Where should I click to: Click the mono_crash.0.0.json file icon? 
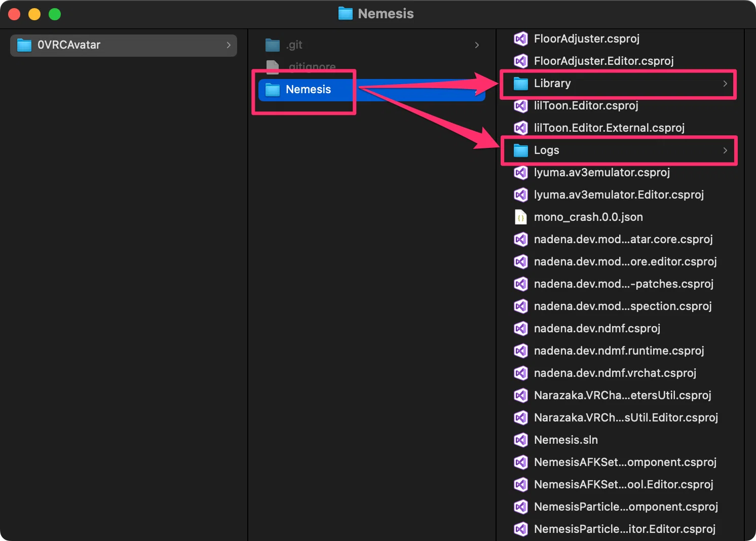click(521, 217)
